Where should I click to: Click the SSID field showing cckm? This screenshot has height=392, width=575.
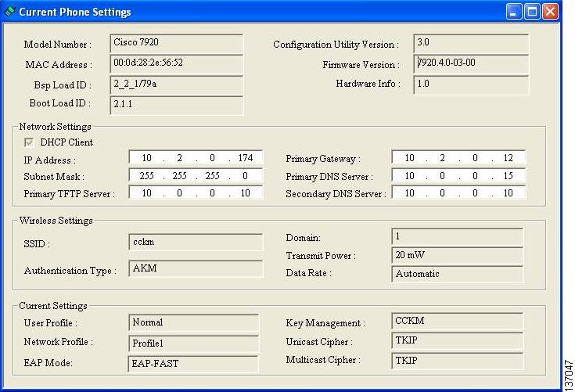point(196,242)
